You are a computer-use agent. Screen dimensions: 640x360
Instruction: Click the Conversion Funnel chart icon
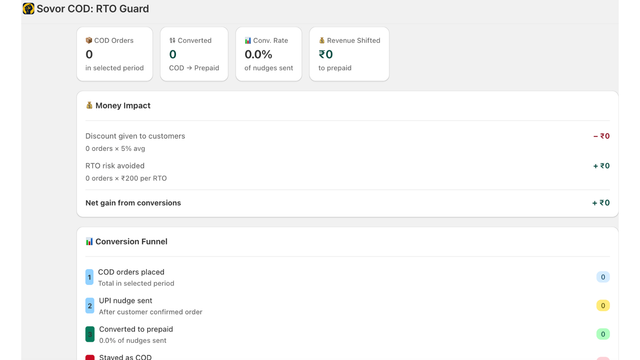coord(89,242)
